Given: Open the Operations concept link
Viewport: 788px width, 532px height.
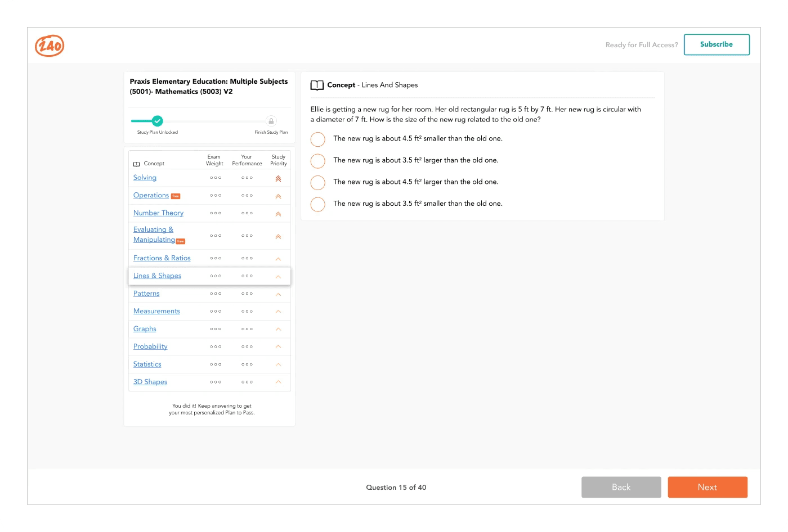Looking at the screenshot, I should click(x=151, y=195).
